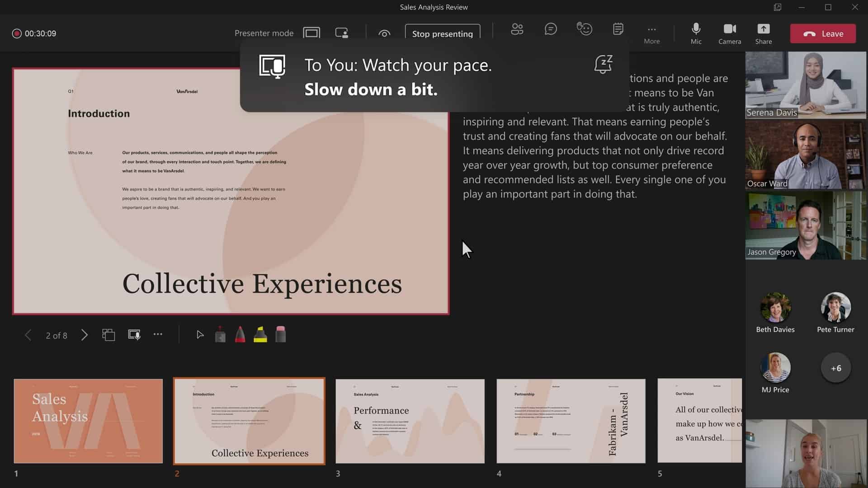This screenshot has height=488, width=868.
Task: Advance to next slide arrow
Action: pyautogui.click(x=85, y=335)
